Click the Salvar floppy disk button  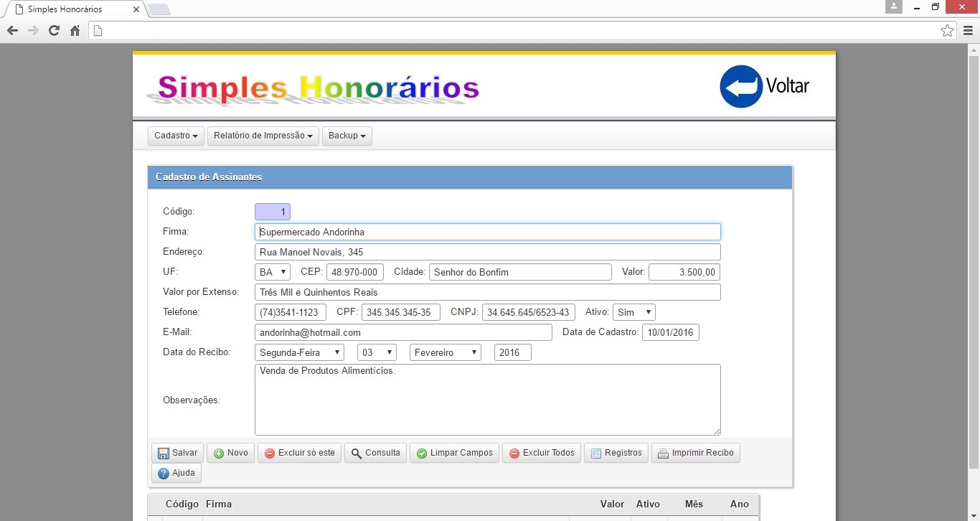click(x=177, y=453)
